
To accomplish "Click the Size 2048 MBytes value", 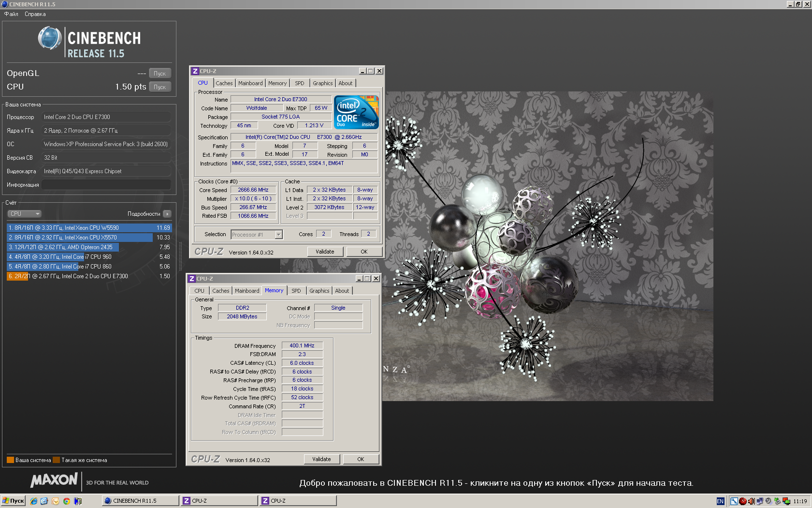I will 242,317.
